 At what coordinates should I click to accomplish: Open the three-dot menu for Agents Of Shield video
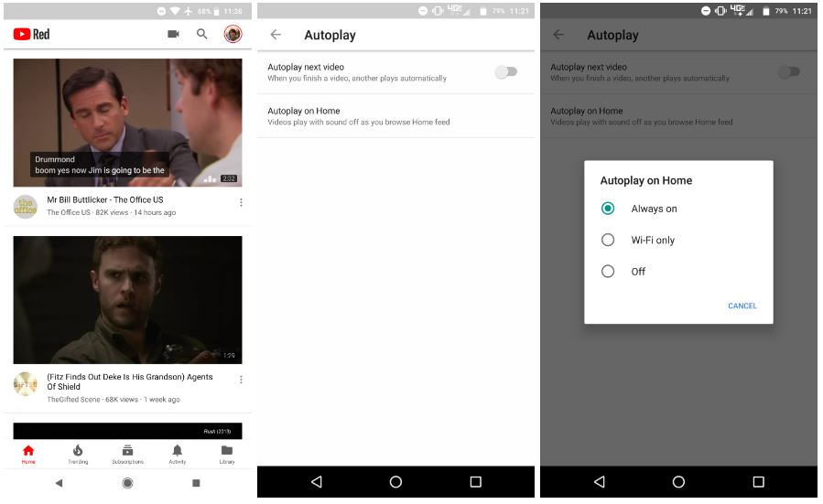[241, 380]
